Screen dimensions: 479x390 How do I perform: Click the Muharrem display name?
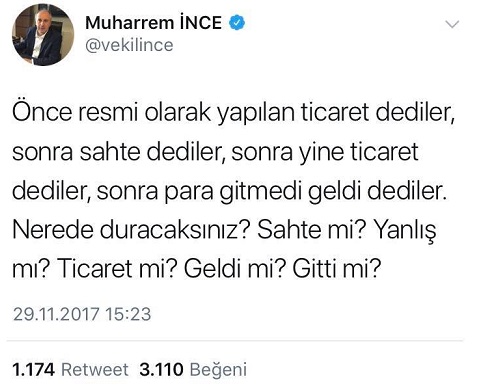click(130, 23)
